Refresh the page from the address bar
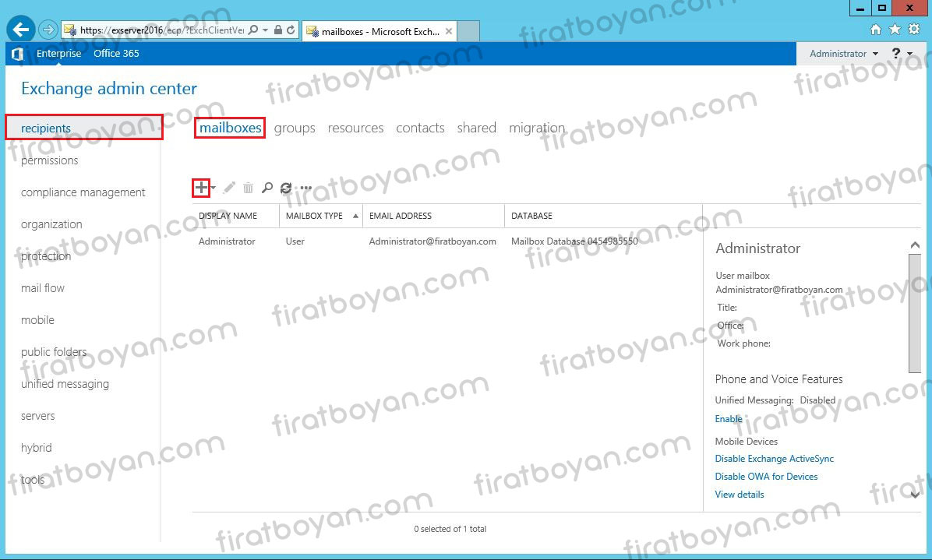Viewport: 932px width, 560px height. [291, 30]
